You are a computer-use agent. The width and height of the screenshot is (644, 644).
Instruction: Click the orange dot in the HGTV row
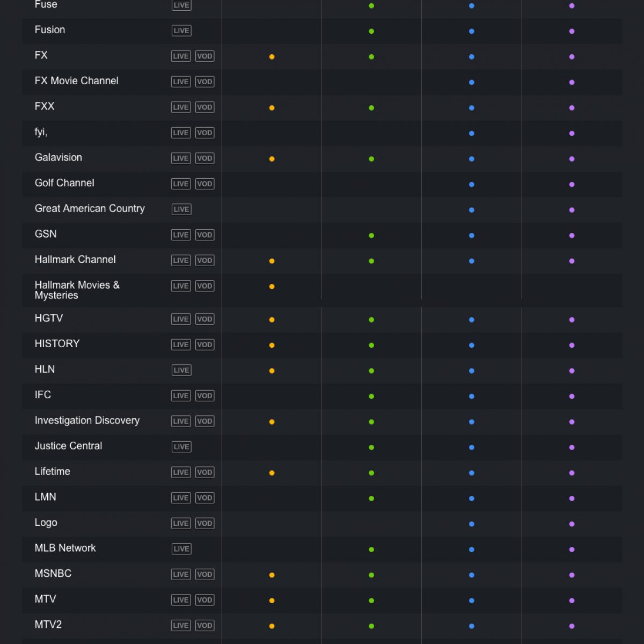[x=272, y=320]
